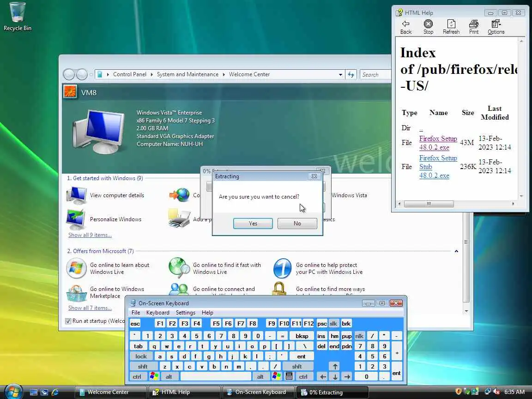This screenshot has height=399, width=532.
Task: Click the help protect your PC icon
Action: [x=282, y=268]
